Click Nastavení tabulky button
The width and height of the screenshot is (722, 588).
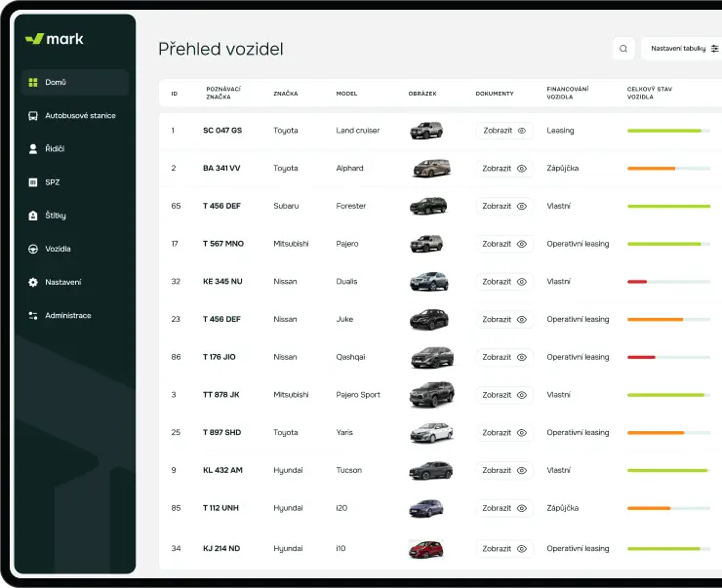[682, 49]
